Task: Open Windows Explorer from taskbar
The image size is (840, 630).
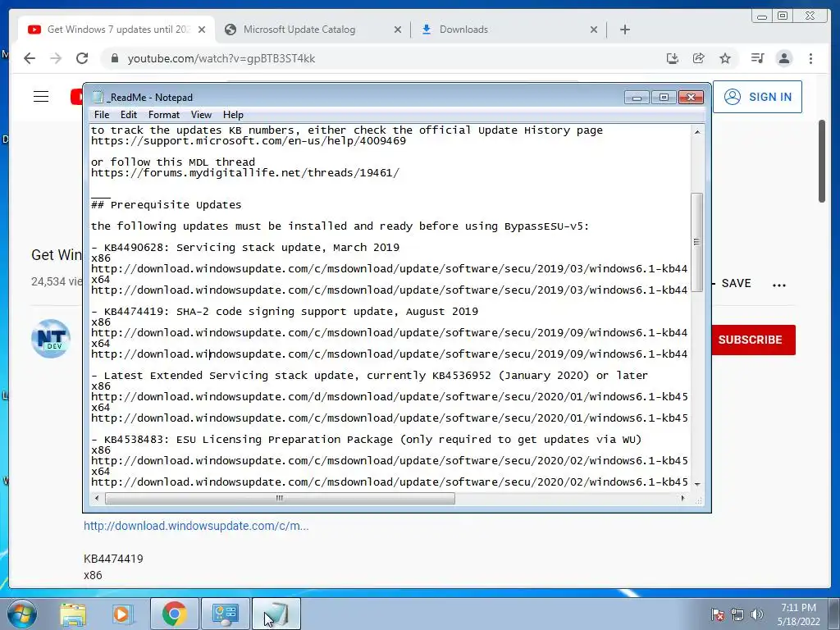Action: tap(73, 614)
